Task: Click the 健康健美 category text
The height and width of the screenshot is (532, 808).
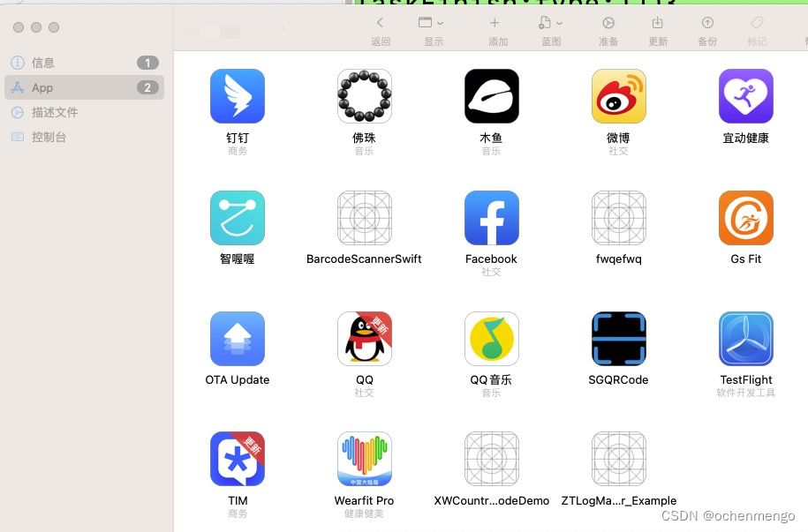Action: [364, 513]
